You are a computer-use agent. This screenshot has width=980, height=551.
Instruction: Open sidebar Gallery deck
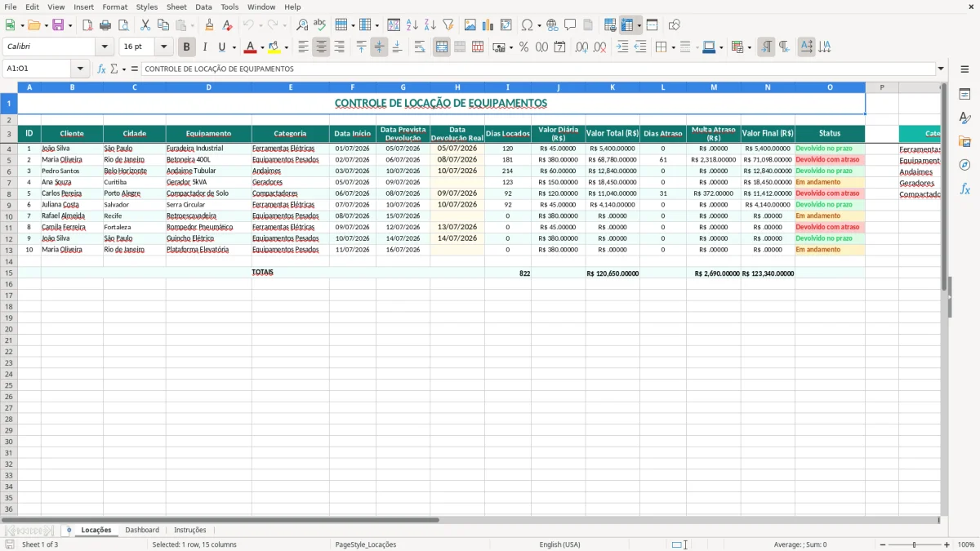(964, 142)
